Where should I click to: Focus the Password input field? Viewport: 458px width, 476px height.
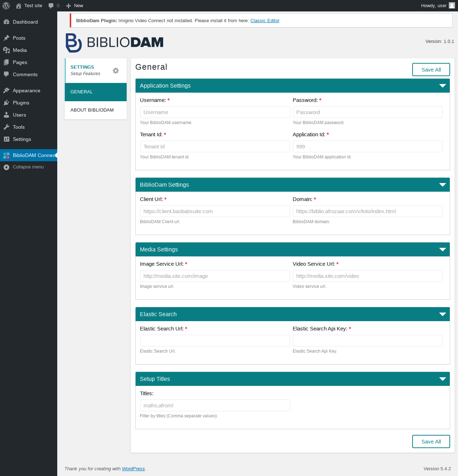pyautogui.click(x=368, y=112)
